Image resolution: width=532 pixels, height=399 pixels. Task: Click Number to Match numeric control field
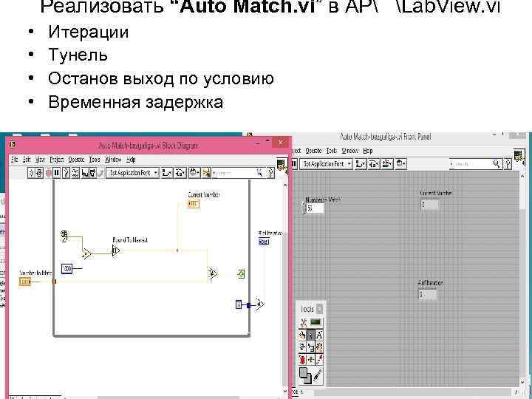click(316, 208)
